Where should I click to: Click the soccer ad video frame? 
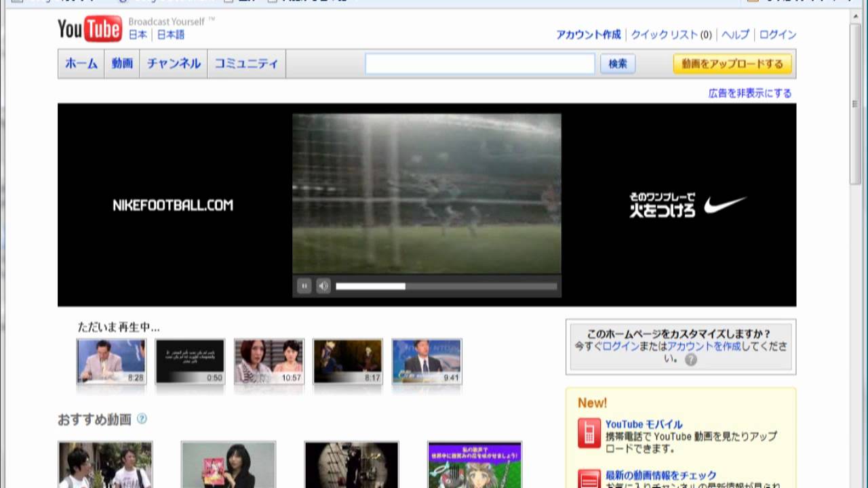(x=427, y=193)
